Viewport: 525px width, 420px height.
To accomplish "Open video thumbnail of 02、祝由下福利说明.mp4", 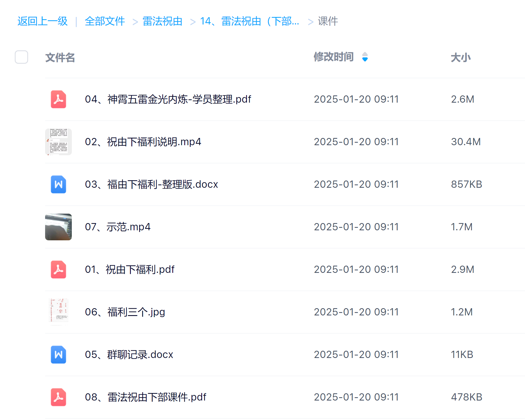I will pyautogui.click(x=58, y=142).
